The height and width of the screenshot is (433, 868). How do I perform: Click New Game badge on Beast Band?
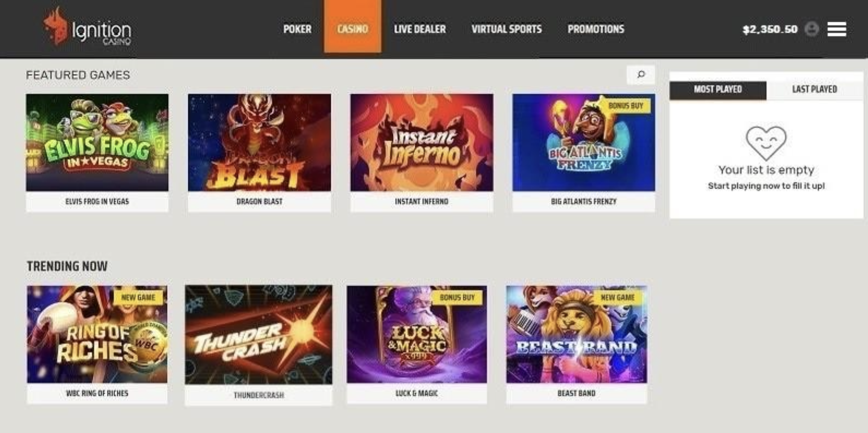[x=617, y=297]
